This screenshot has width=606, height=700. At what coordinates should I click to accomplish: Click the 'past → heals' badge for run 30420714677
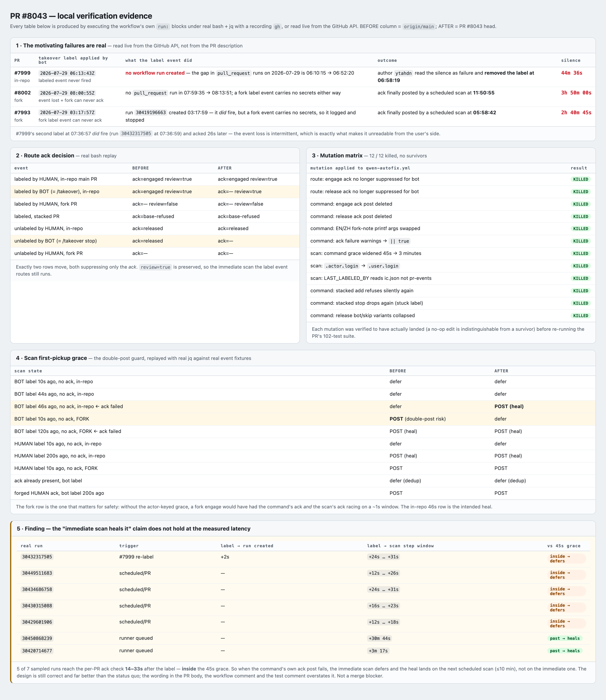[565, 651]
